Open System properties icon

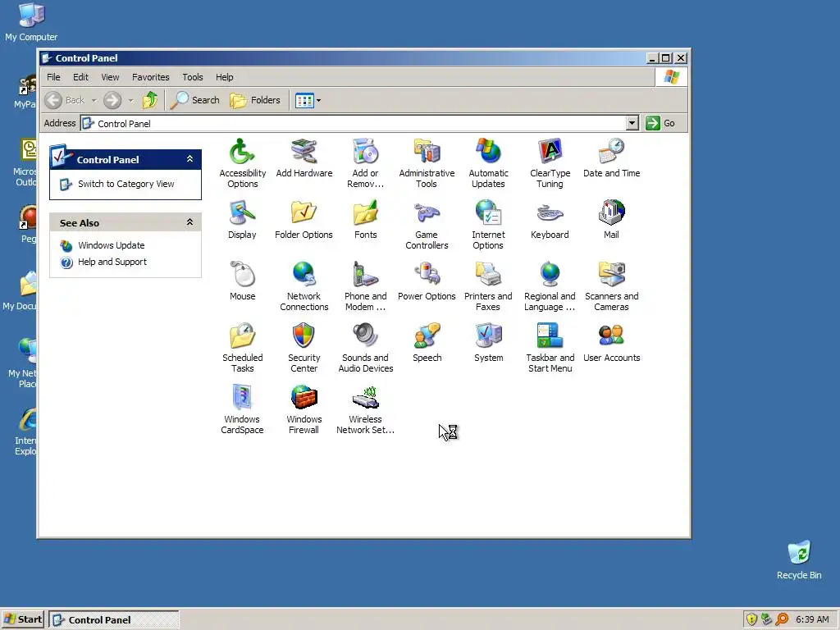(x=488, y=336)
